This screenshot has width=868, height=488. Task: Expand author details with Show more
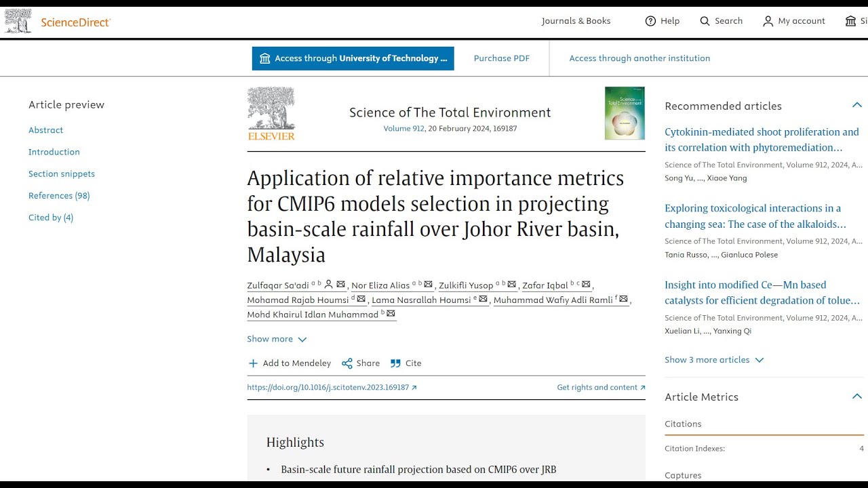point(277,339)
